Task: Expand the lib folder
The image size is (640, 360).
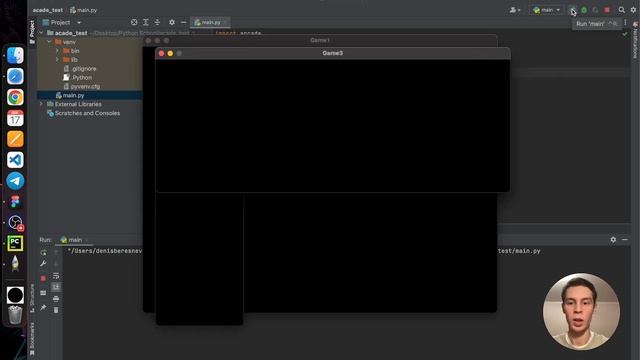Action: [x=57, y=60]
